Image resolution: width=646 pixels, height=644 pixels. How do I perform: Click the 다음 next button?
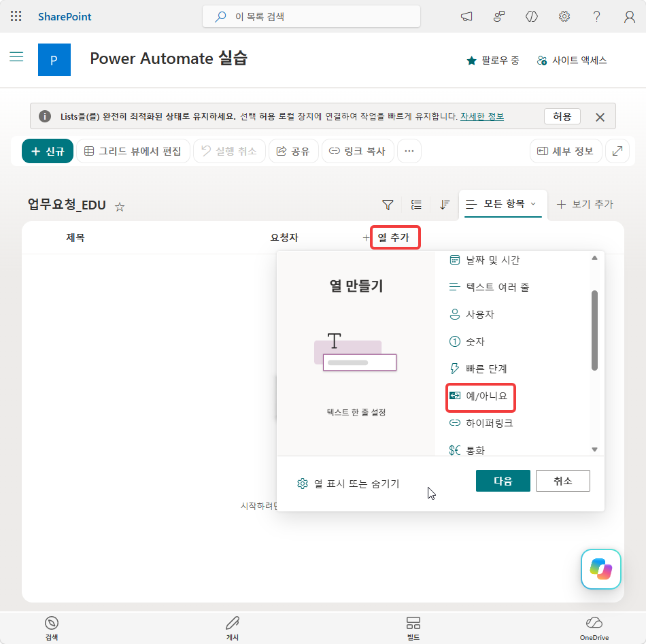(x=503, y=481)
